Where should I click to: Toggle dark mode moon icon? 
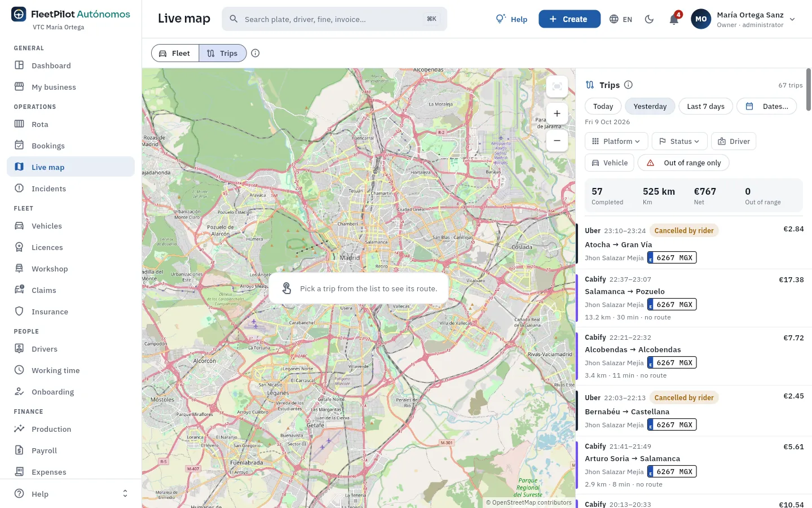[x=649, y=19]
